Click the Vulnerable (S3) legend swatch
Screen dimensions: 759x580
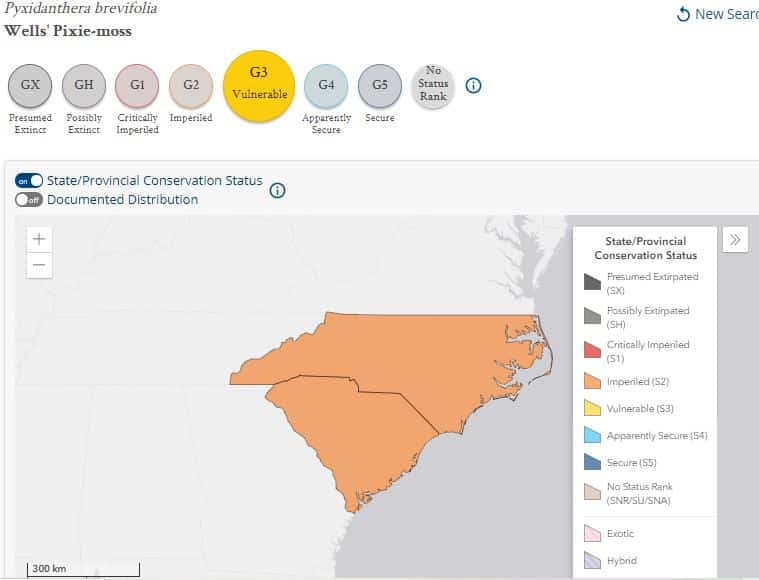pos(592,408)
